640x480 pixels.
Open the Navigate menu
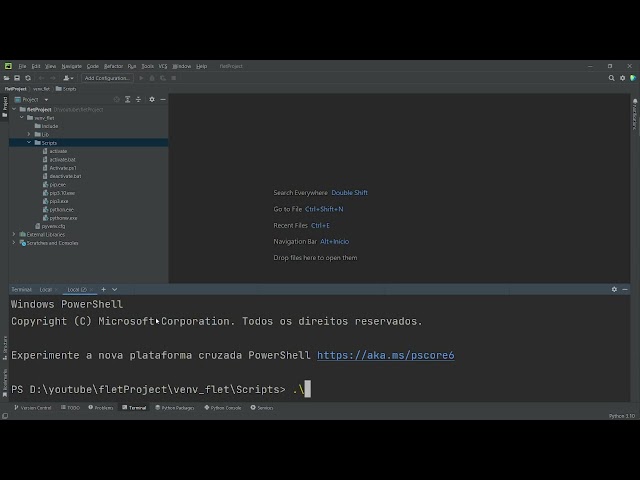coord(71,66)
